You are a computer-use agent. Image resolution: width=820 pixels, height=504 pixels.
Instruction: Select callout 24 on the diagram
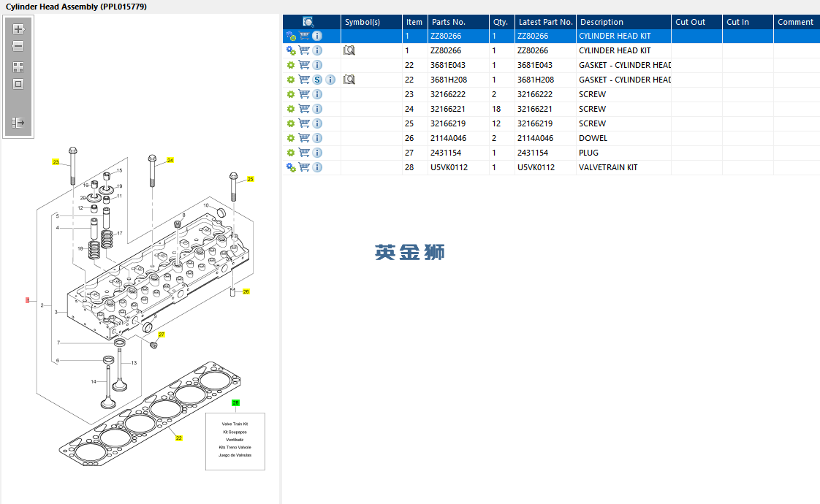pos(170,161)
